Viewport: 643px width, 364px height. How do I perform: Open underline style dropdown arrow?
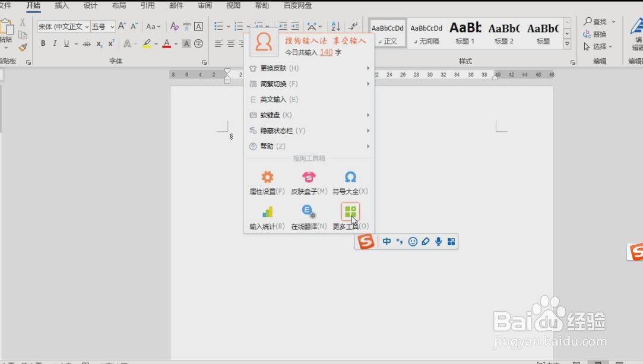tap(76, 43)
